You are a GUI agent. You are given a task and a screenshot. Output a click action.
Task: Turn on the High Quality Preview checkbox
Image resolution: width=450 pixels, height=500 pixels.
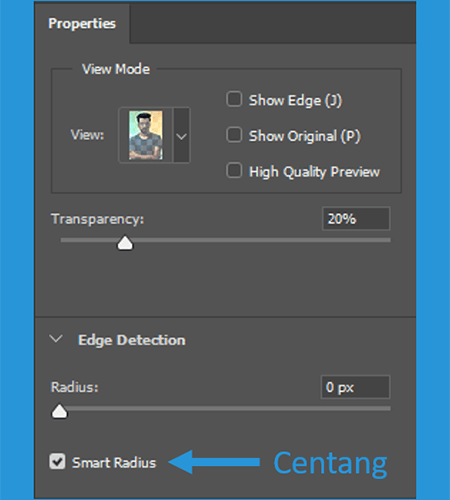coord(234,170)
